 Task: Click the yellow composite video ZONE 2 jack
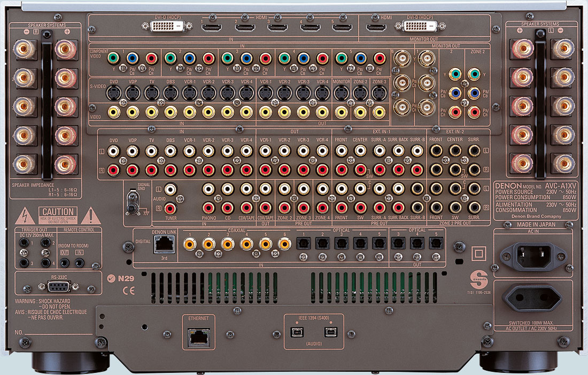pos(360,112)
